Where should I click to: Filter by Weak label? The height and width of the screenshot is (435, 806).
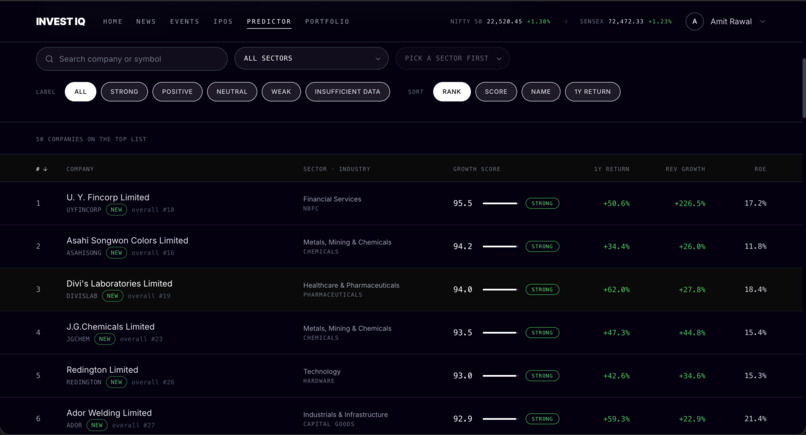point(281,92)
